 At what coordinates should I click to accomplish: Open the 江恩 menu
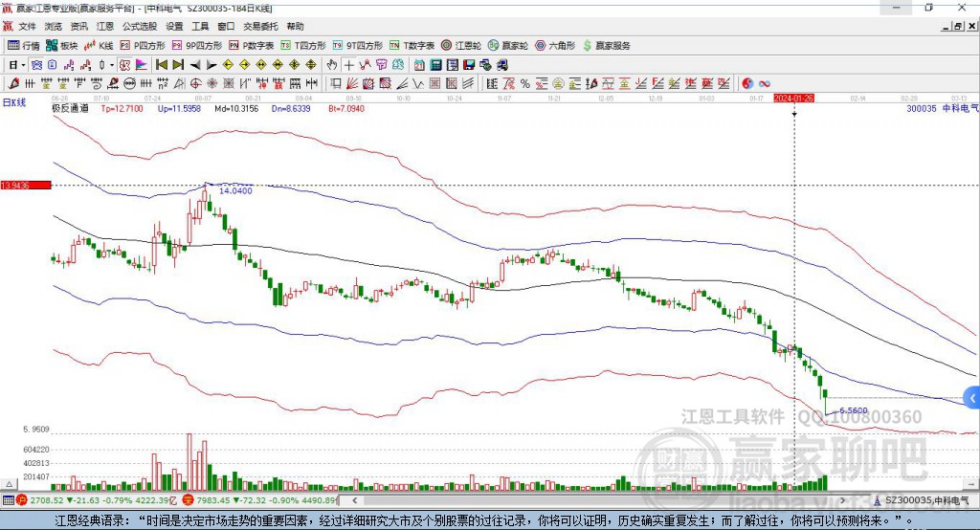coord(105,26)
